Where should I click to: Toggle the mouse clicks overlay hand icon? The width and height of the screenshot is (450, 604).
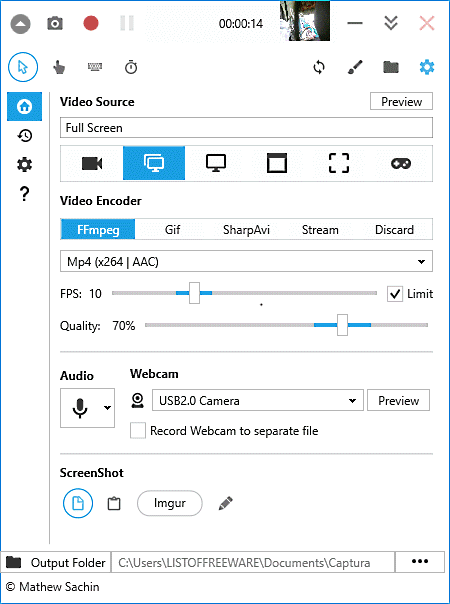tap(59, 67)
